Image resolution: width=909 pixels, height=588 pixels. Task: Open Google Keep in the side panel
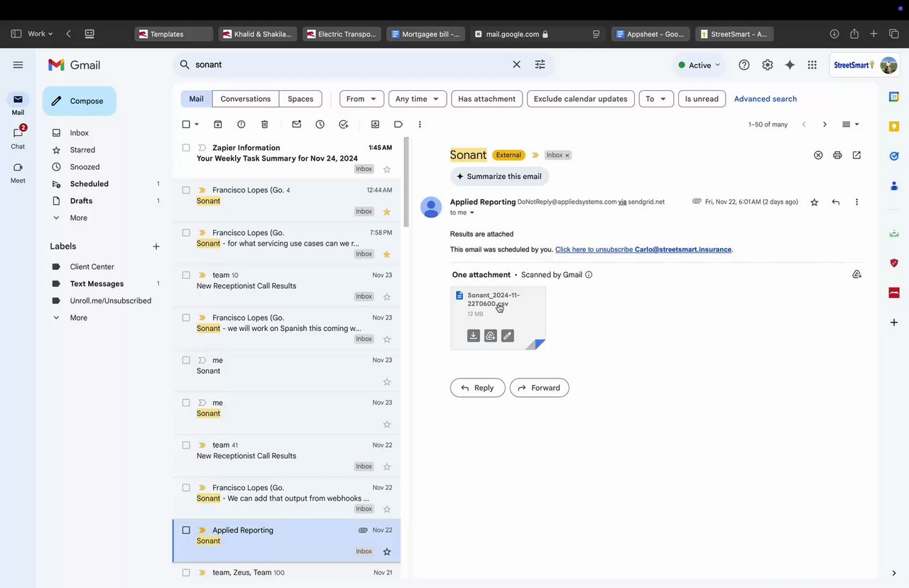pos(894,126)
